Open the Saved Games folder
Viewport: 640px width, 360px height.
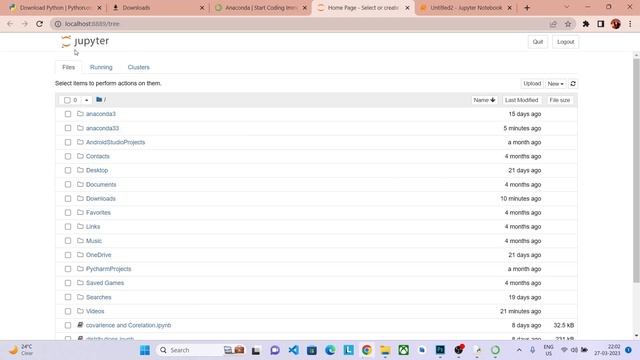(x=105, y=283)
